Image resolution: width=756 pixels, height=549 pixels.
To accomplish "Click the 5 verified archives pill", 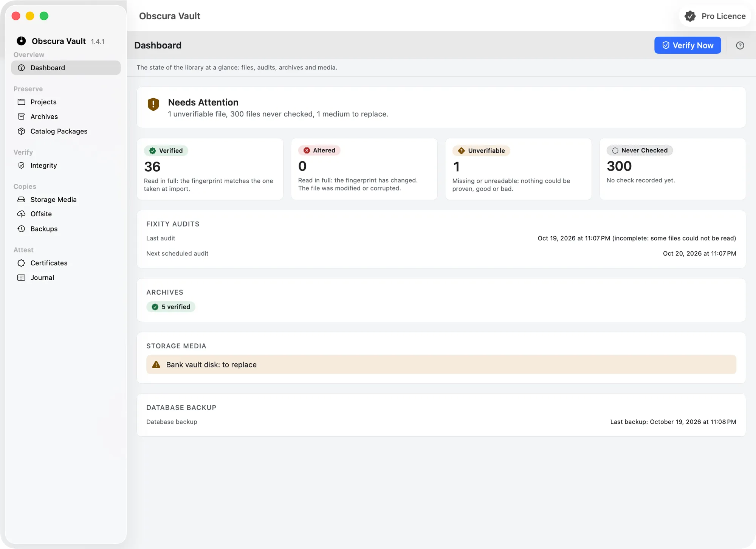I will pos(171,307).
